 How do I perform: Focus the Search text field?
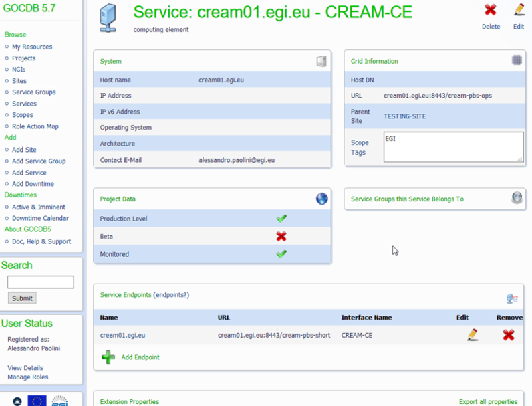40,282
